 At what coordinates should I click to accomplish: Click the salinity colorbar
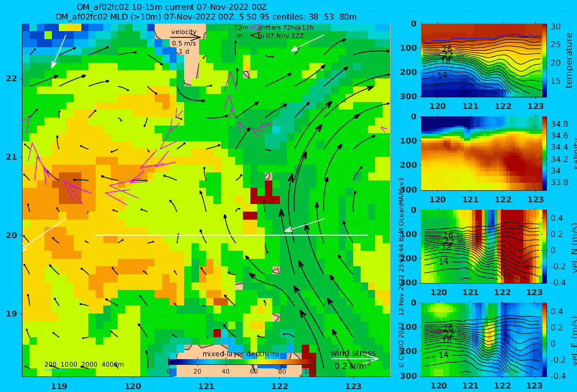click(x=545, y=153)
